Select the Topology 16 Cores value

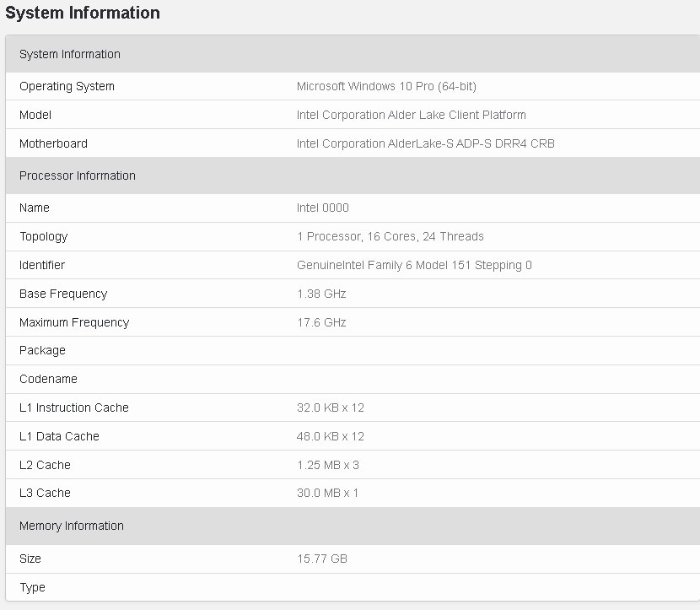click(x=390, y=236)
